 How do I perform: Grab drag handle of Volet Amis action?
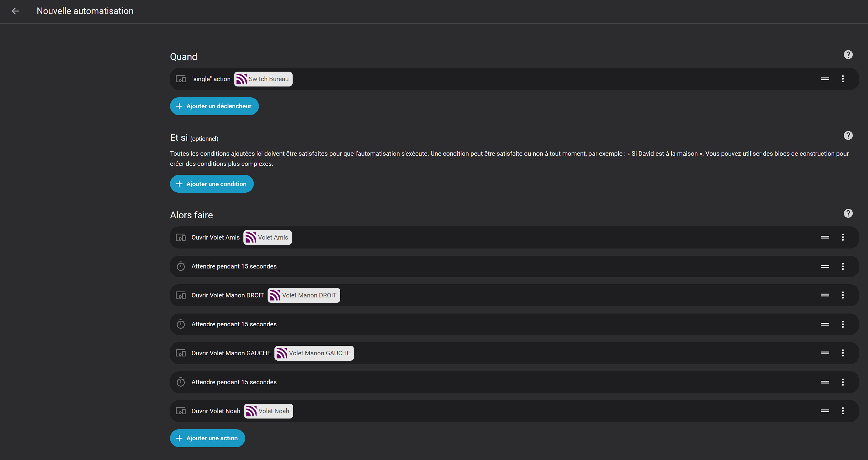click(825, 237)
